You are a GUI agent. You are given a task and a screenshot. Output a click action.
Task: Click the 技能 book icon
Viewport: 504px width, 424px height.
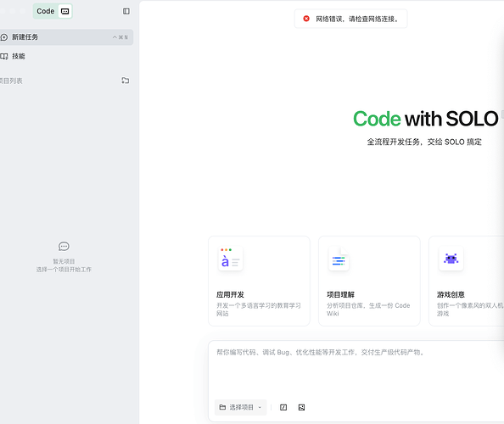coord(4,57)
